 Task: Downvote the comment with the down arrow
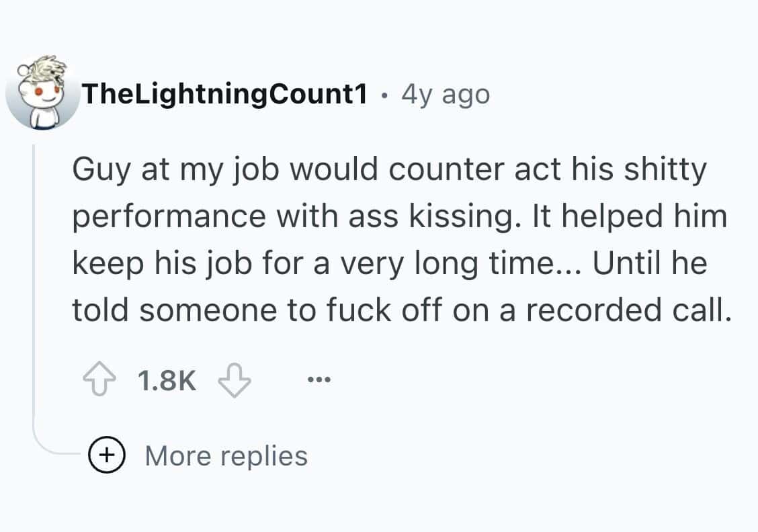pos(235,382)
